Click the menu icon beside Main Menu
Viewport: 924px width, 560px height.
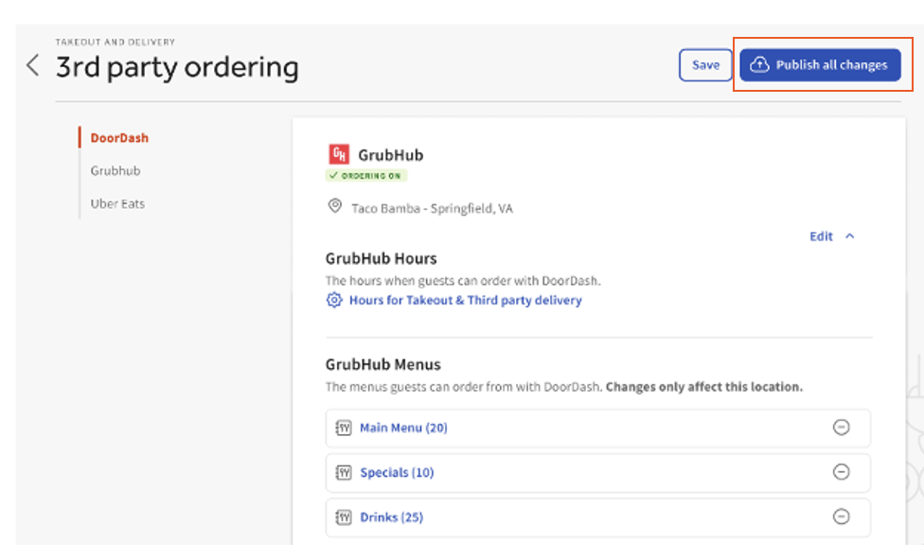[343, 428]
